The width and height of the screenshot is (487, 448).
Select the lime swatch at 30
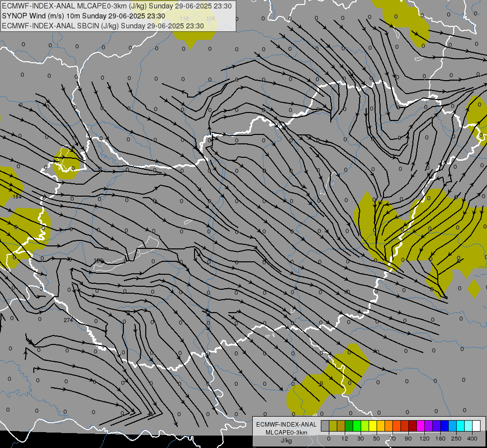(365, 426)
